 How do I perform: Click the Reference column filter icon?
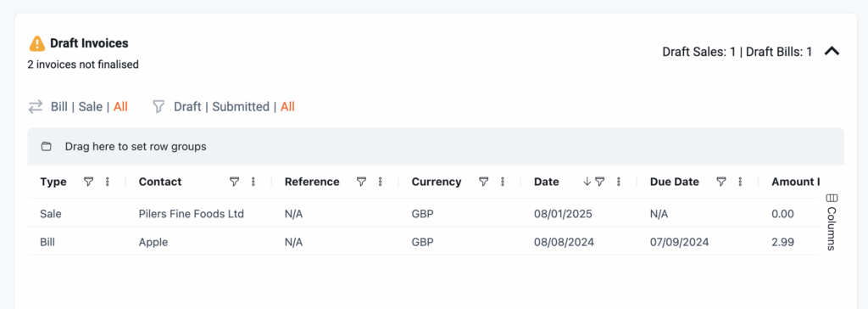361,182
